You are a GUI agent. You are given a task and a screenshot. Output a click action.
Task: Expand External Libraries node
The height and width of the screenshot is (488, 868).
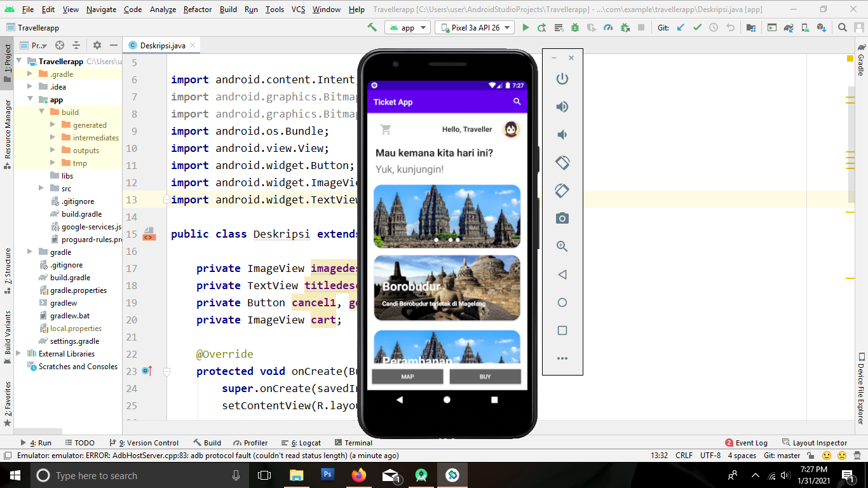click(18, 354)
